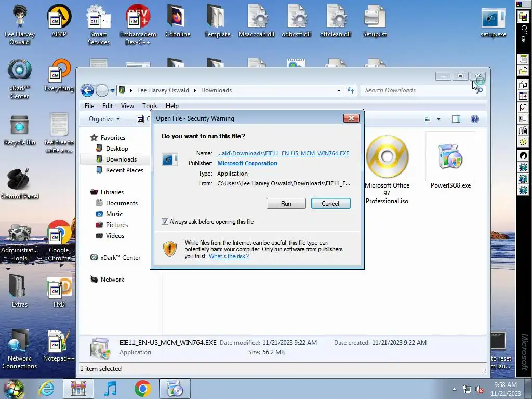Show hidden system tray icons
Image resolution: width=532 pixels, height=399 pixels.
coord(454,389)
